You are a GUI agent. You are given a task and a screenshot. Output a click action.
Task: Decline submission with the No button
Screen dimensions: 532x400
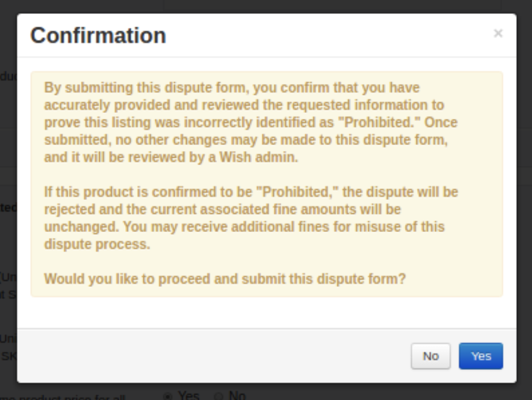point(430,356)
